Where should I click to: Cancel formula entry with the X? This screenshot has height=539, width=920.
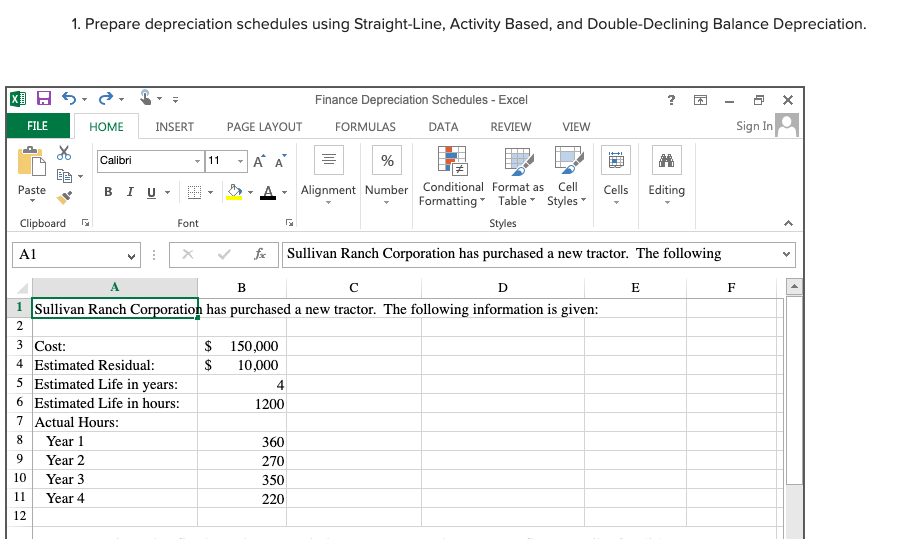click(x=188, y=254)
